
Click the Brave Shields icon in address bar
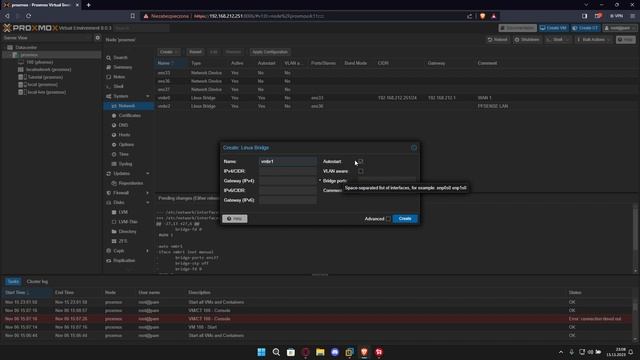(482, 16)
